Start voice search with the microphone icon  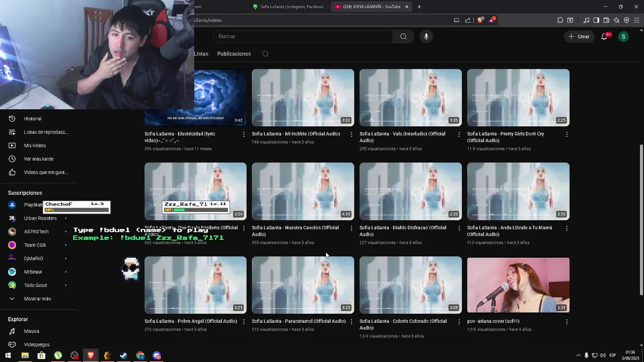coord(426,36)
